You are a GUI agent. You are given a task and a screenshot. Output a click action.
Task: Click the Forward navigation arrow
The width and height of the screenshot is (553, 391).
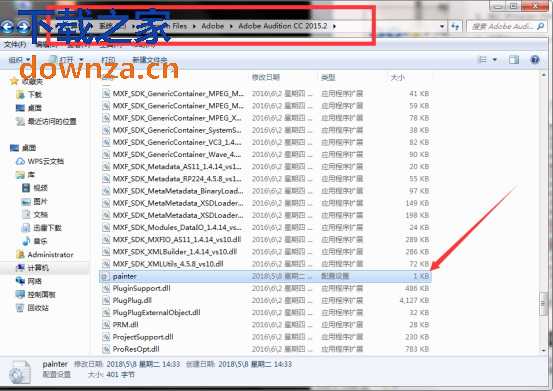pos(23,26)
